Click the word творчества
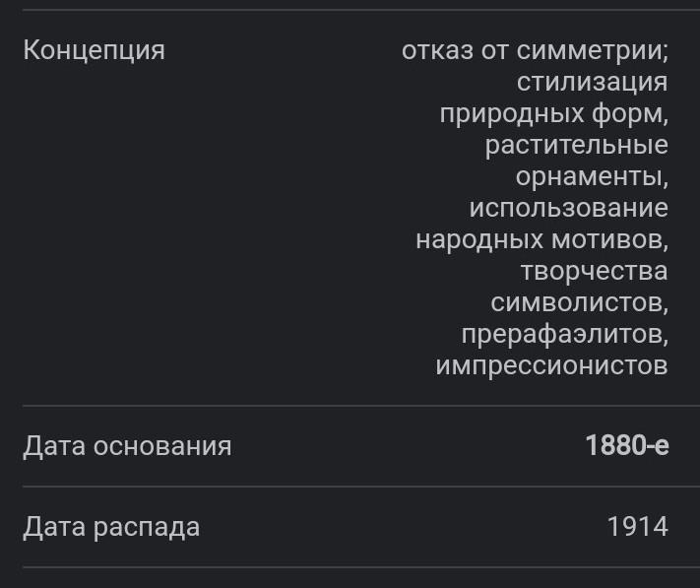Viewport: 700px width, 588px height. pyautogui.click(x=594, y=271)
